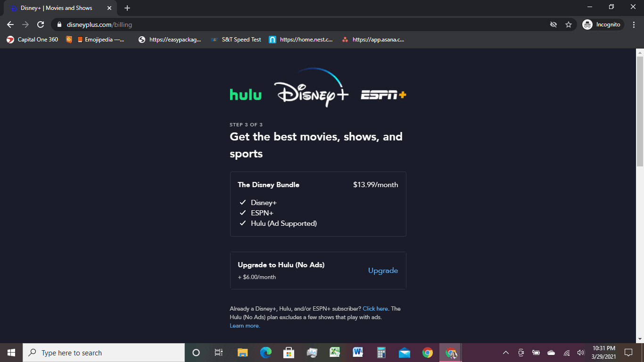Click the Disney+ logo

pos(311,87)
